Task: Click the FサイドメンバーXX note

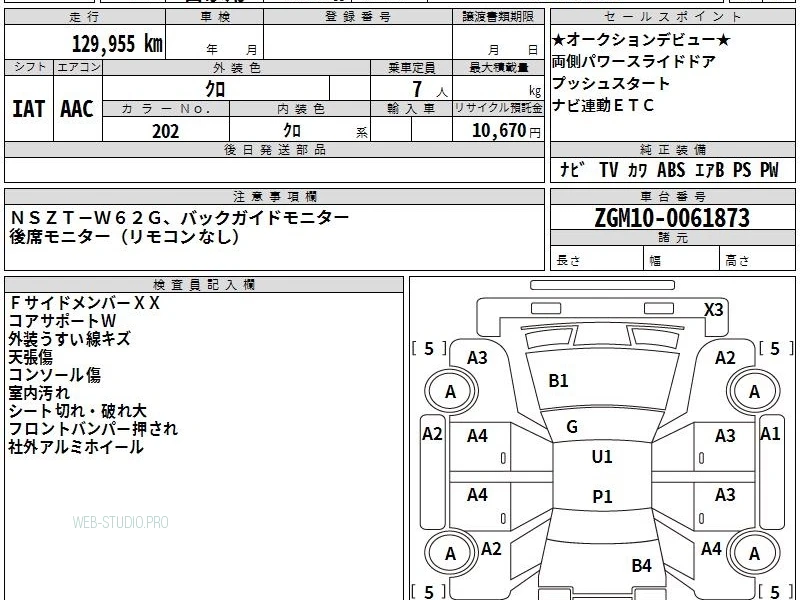Action: point(85,303)
